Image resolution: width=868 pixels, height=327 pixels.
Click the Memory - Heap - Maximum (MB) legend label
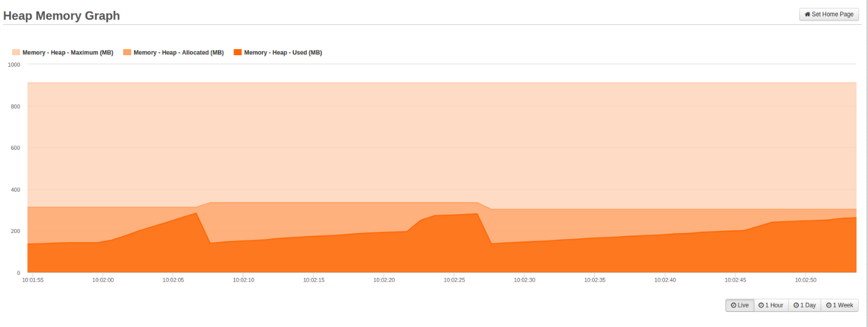(68, 53)
